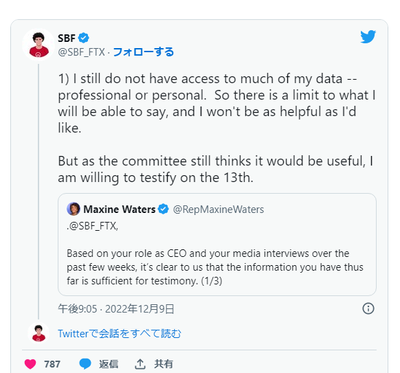Click the info circle icon
The height and width of the screenshot is (373, 400).
coord(368,308)
